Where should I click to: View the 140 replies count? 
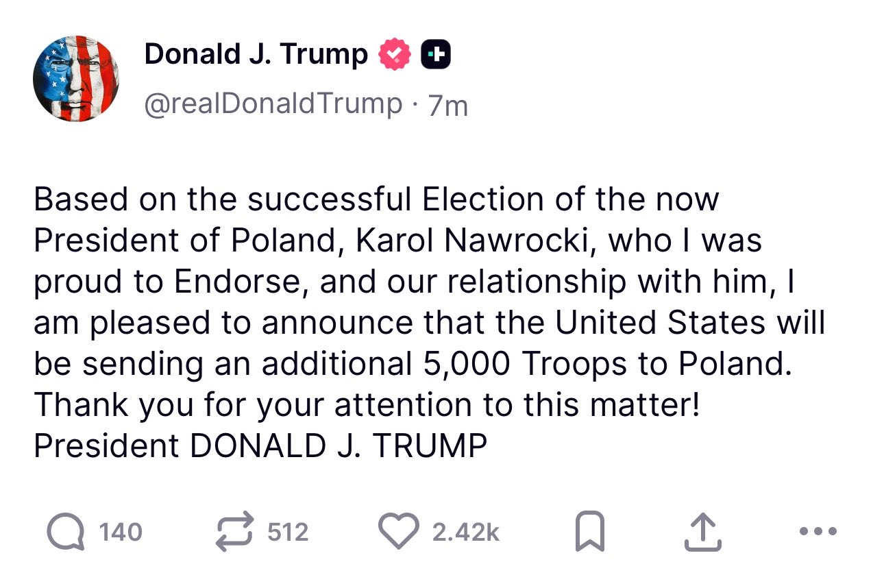(x=121, y=532)
